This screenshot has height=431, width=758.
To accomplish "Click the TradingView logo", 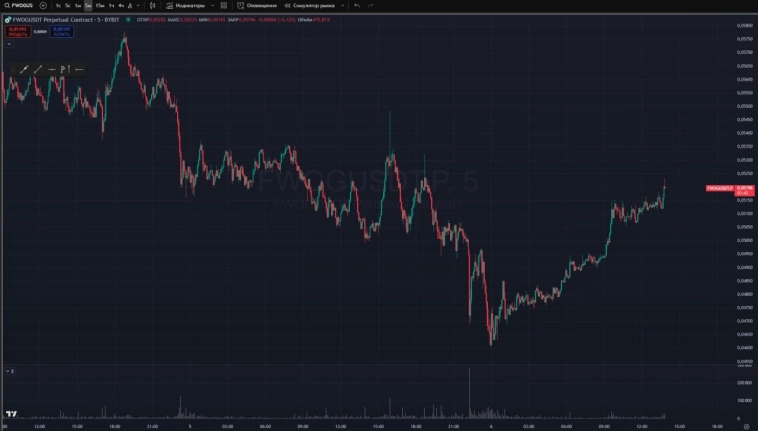I will click(x=12, y=414).
